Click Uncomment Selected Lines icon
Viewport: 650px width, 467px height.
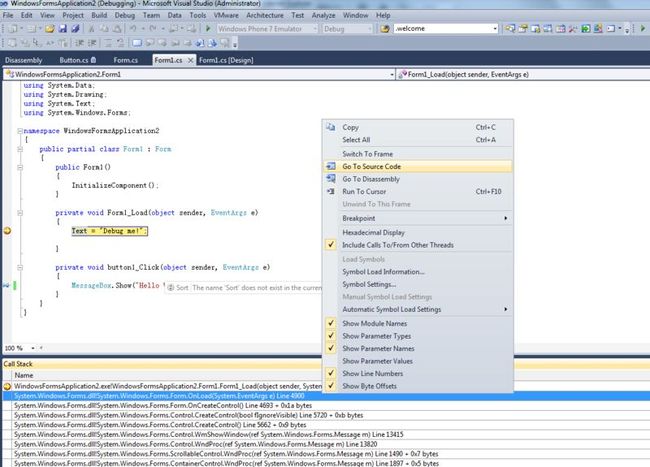(x=120, y=43)
